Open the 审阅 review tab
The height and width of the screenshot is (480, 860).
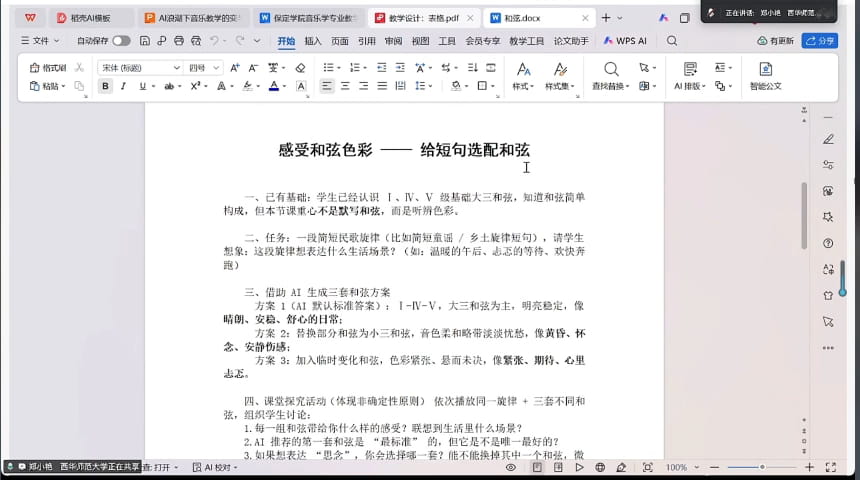pyautogui.click(x=393, y=41)
